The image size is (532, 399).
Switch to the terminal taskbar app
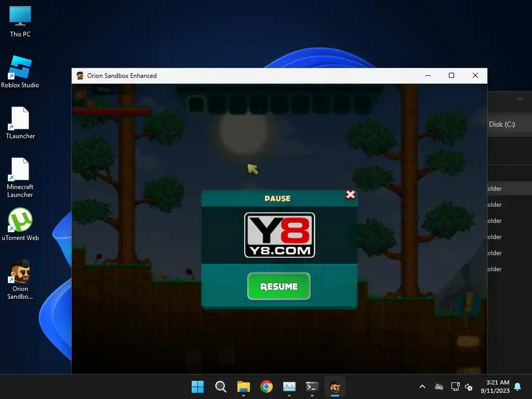(x=312, y=387)
